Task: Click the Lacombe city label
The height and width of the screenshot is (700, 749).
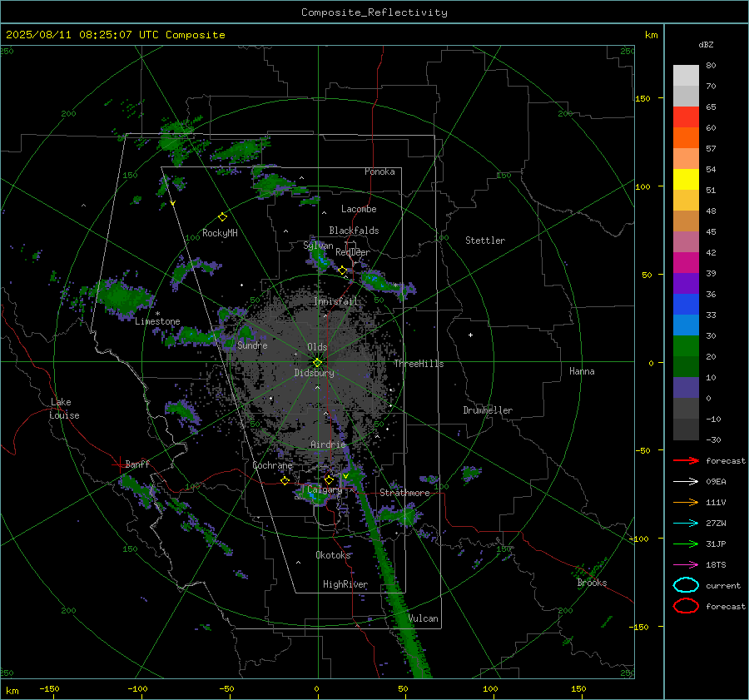Action: tap(359, 209)
